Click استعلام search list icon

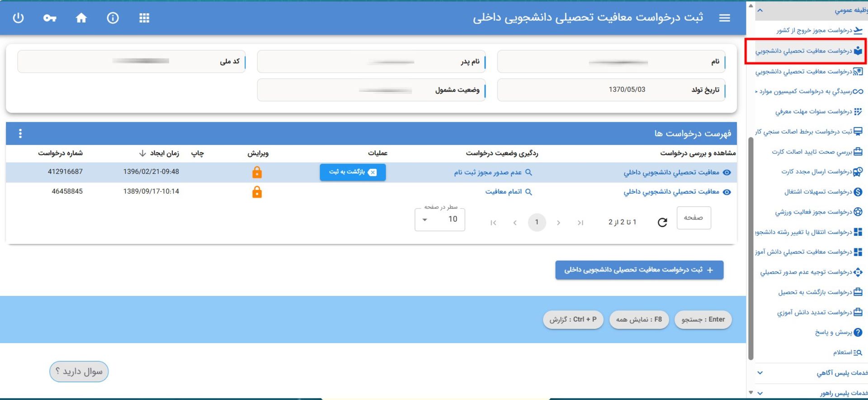click(858, 352)
